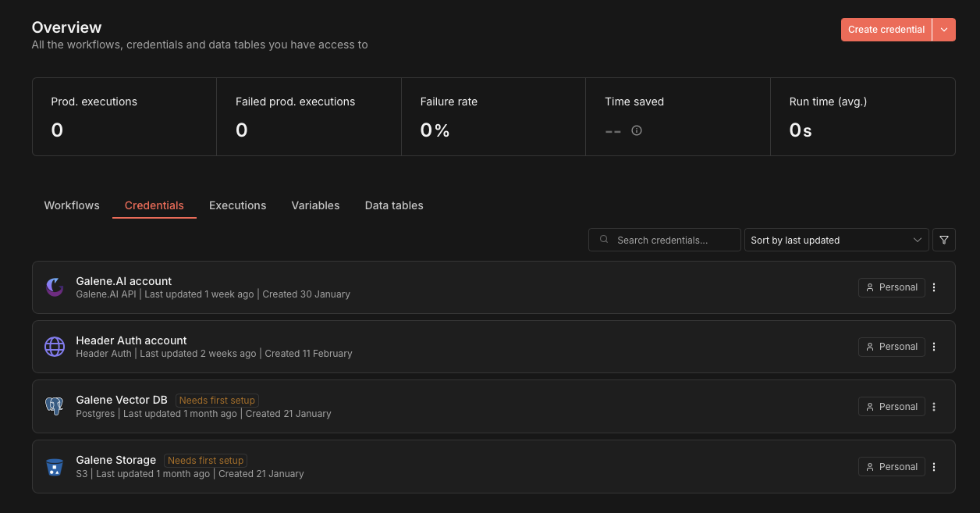The height and width of the screenshot is (513, 980).
Task: Open the Sort by last updated dropdown
Action: (836, 240)
